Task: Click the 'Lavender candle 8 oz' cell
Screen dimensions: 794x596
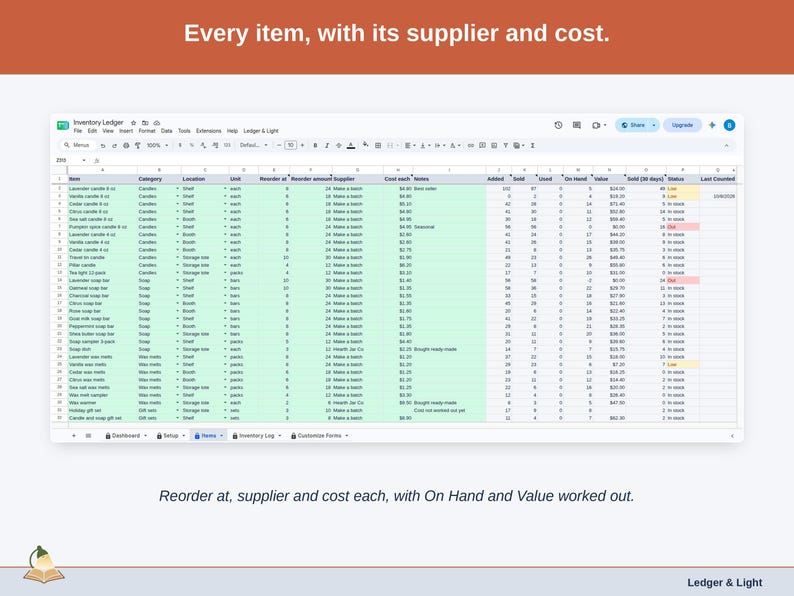Action: 102,188
